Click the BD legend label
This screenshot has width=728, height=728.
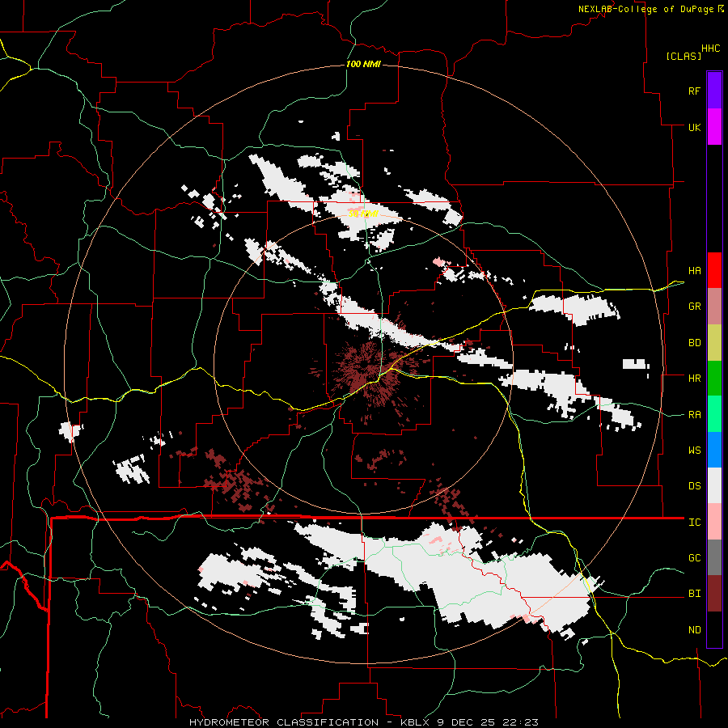pos(694,343)
